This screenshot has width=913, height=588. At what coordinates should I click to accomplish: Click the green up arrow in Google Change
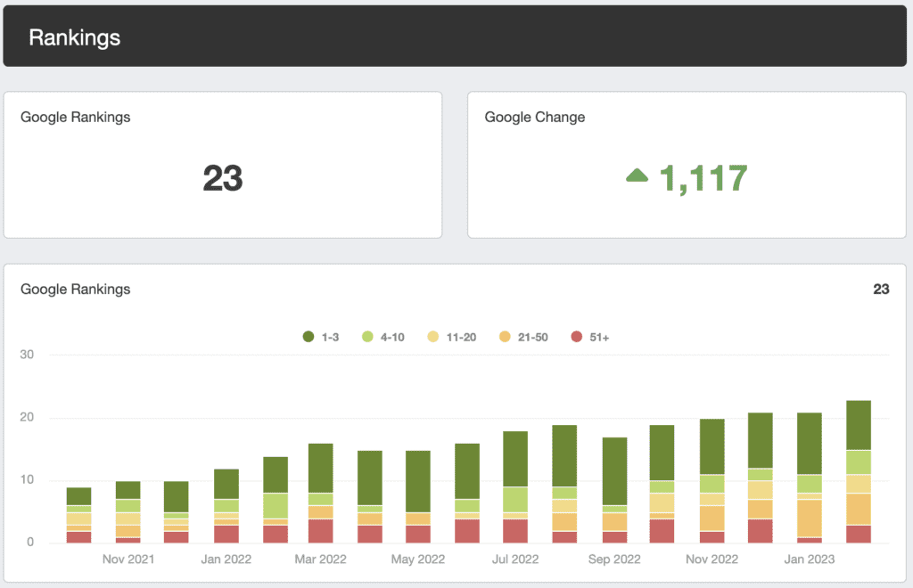tap(637, 175)
